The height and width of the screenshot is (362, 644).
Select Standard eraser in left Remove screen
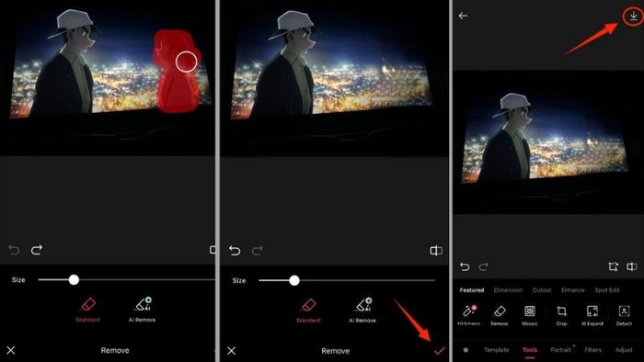pos(87,310)
